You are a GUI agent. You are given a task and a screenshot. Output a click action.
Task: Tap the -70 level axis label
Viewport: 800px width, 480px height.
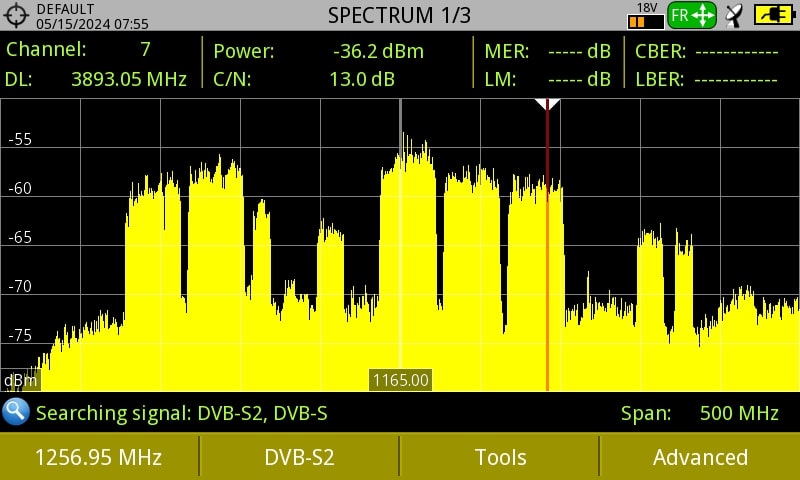coord(20,287)
